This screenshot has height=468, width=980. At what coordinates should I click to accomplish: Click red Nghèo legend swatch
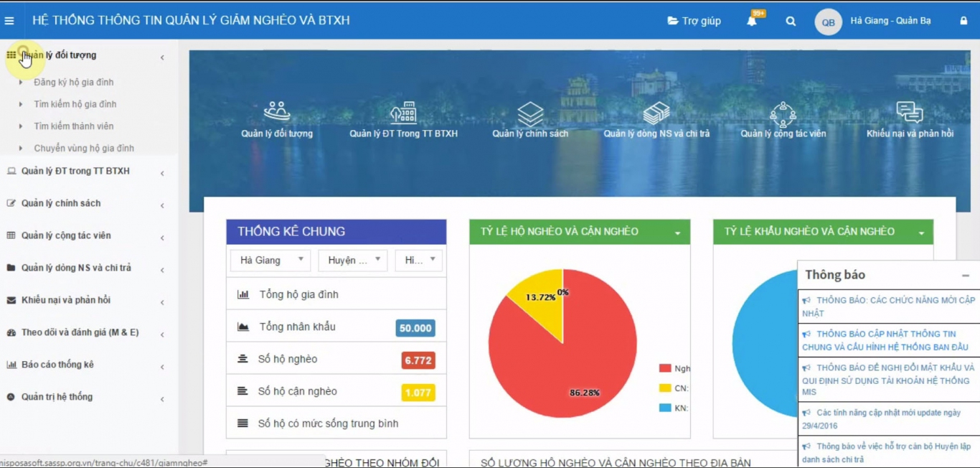(665, 368)
